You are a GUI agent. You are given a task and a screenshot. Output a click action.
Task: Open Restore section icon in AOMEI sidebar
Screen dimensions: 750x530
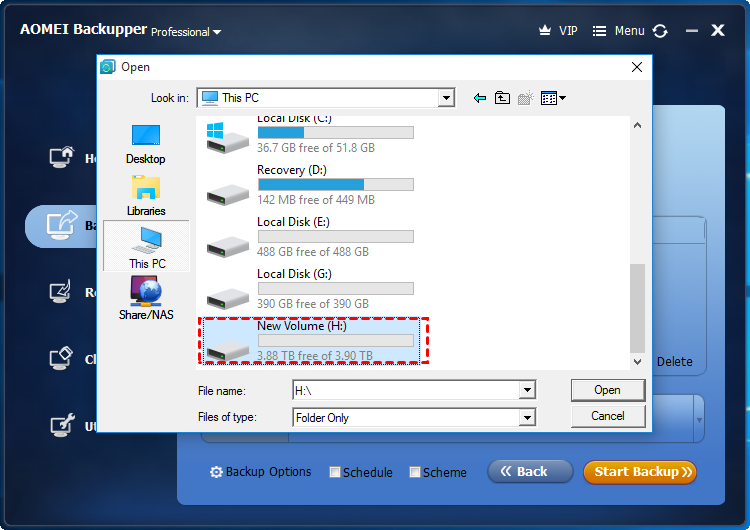point(61,291)
